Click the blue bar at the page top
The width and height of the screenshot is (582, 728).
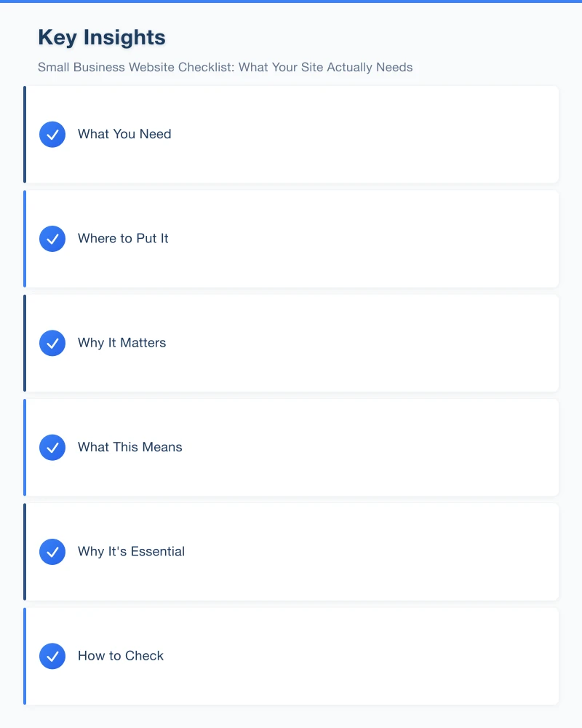291,1
